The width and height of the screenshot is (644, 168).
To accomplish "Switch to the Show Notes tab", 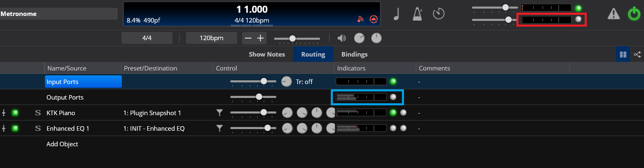I will (x=267, y=54).
